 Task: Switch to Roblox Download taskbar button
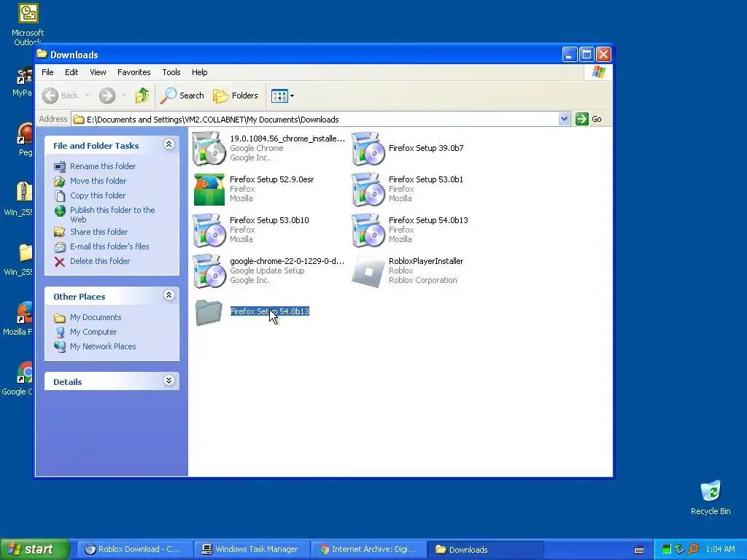[135, 550]
